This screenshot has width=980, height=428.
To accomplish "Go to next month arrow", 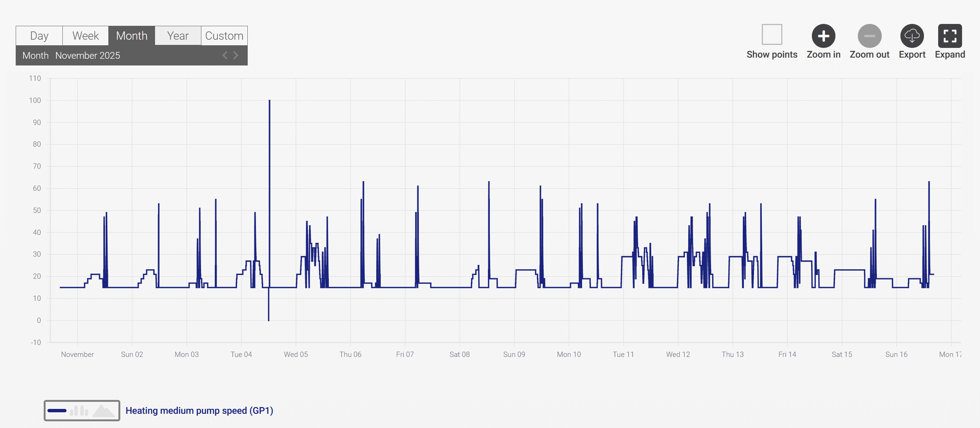I will pos(236,55).
